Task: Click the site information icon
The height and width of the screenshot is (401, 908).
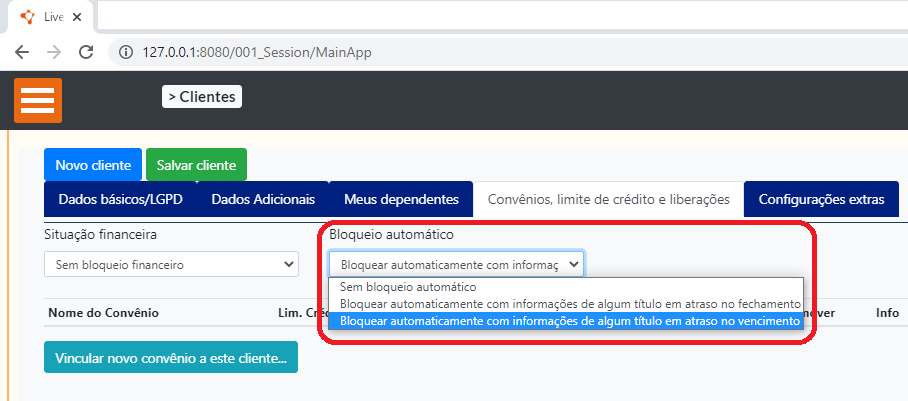Action: [x=126, y=51]
